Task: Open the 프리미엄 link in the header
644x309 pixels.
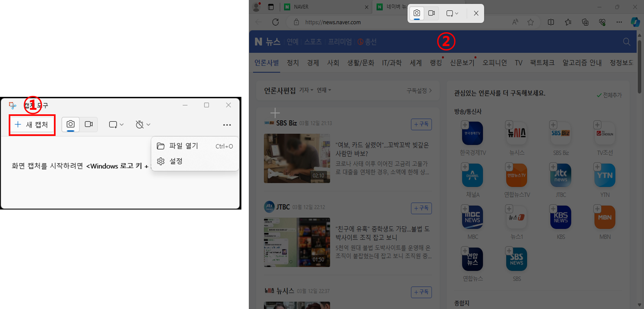Action: [x=340, y=42]
